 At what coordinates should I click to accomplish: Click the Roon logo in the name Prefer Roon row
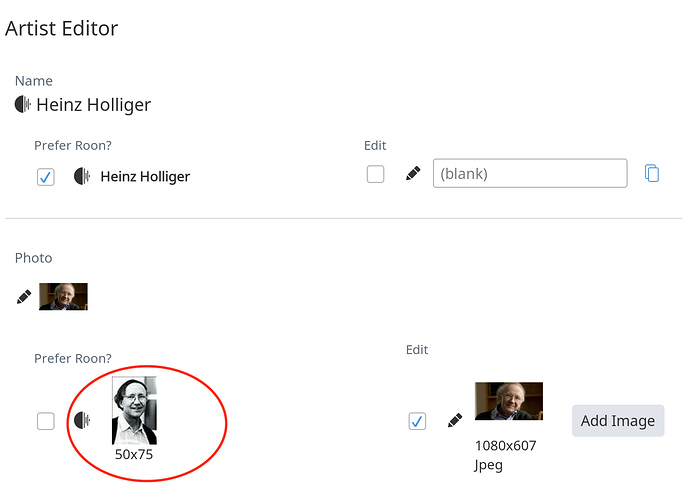[82, 176]
